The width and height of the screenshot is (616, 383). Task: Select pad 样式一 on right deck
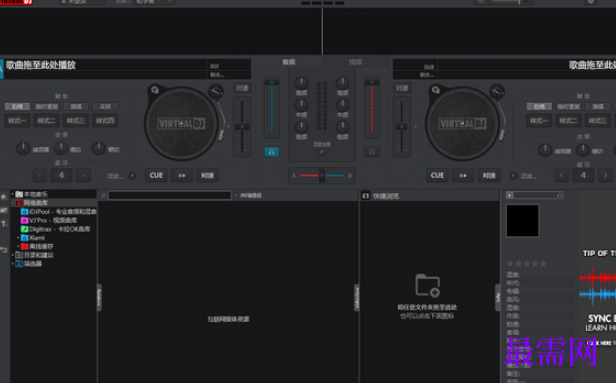[x=539, y=121]
